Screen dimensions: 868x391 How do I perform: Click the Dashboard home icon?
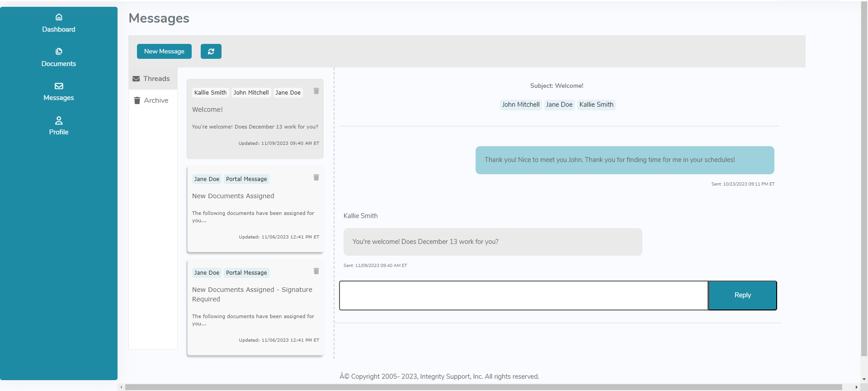tap(59, 17)
